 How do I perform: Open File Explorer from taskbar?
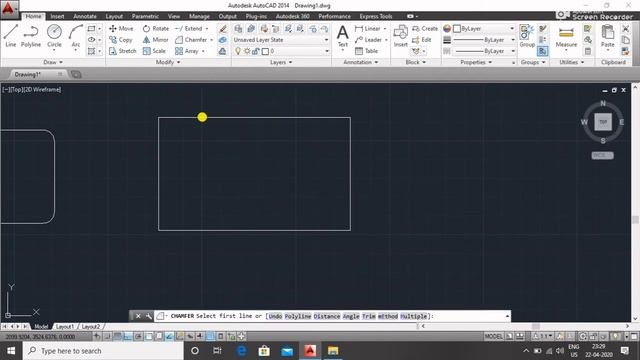point(333,351)
